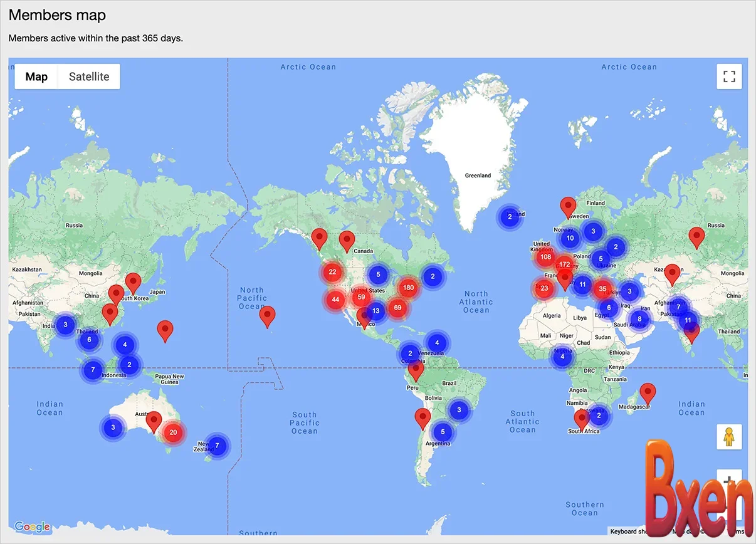Switch to the Satellite tab
Image resolution: width=756 pixels, height=544 pixels.
point(88,76)
